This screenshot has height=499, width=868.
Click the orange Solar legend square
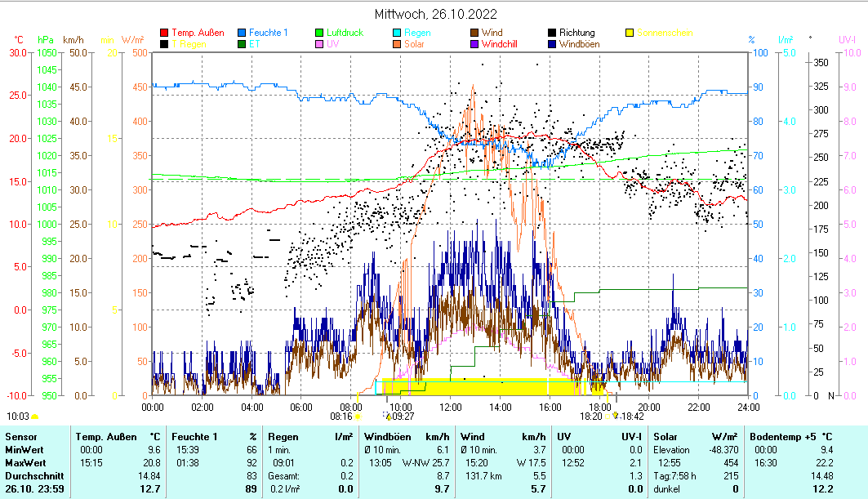[397, 44]
